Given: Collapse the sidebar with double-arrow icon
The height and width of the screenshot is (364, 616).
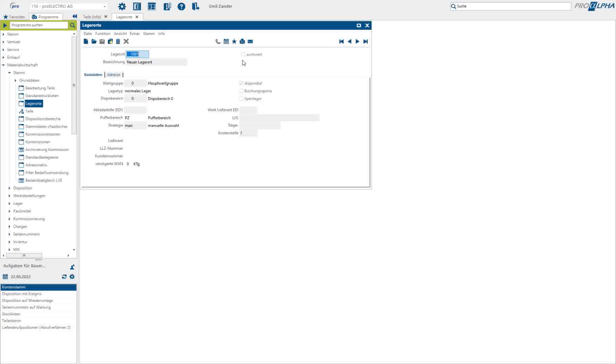Looking at the screenshot, I should click(75, 17).
